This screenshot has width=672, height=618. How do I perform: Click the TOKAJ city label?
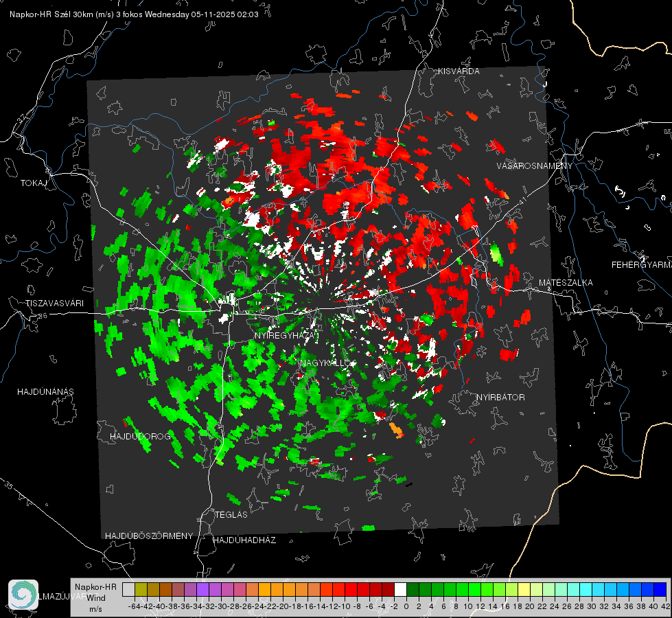coord(34,183)
